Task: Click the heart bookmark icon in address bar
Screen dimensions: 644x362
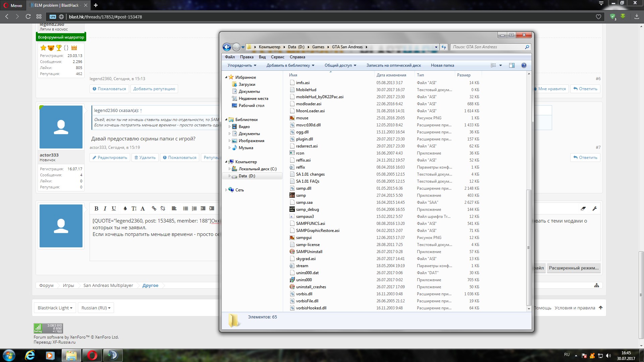Action: point(598,17)
